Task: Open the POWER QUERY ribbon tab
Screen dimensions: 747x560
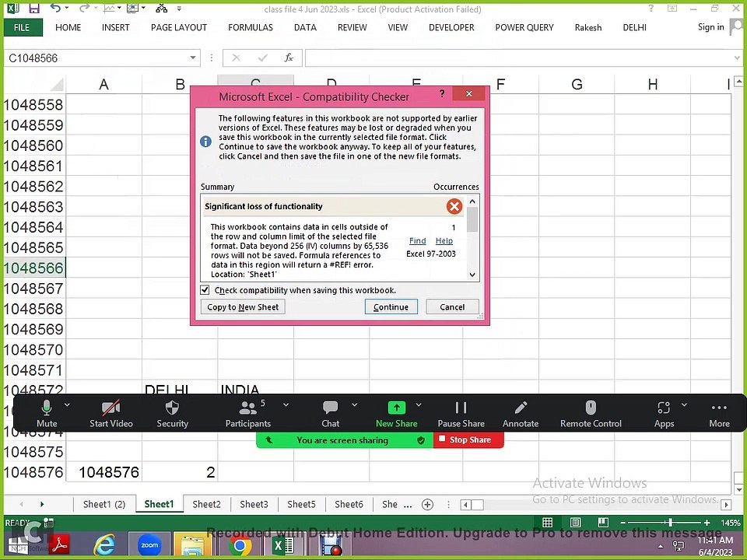Action: (524, 28)
